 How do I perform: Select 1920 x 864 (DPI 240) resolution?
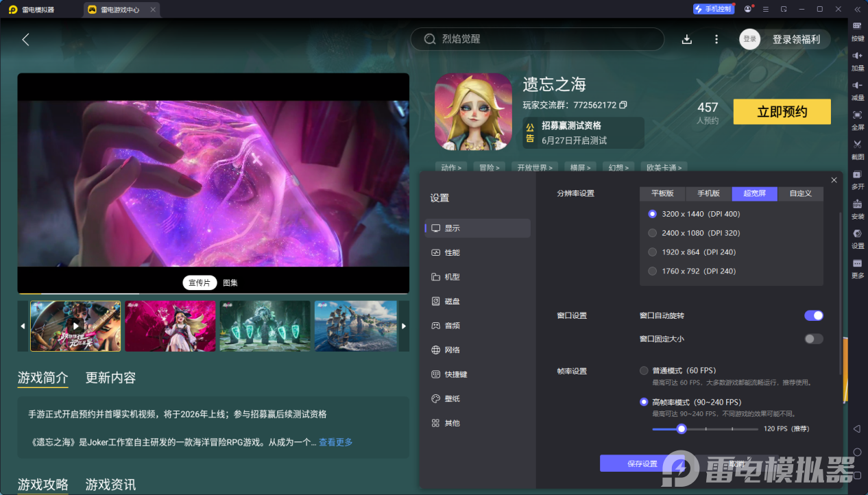pyautogui.click(x=652, y=252)
